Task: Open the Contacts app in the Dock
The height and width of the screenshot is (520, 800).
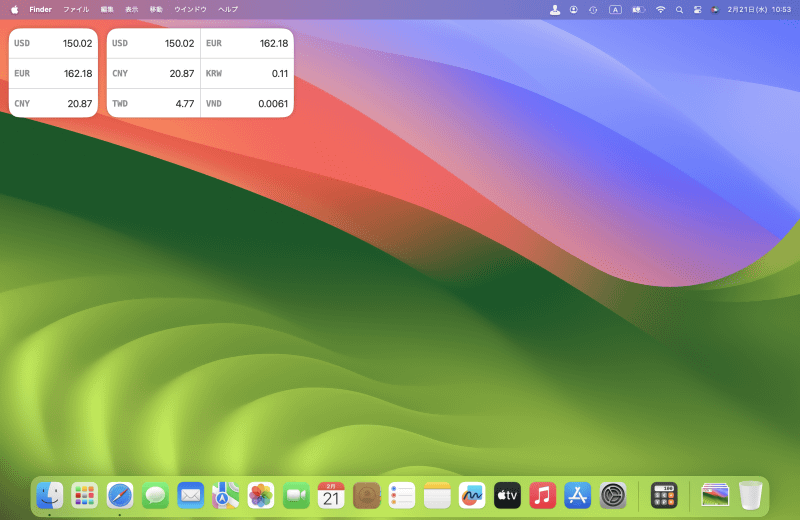Action: click(366, 495)
